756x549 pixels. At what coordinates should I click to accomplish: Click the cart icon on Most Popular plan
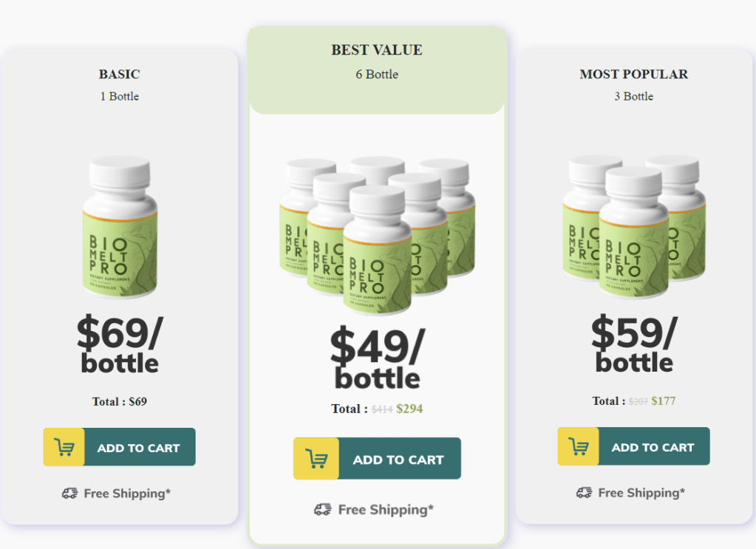578,446
